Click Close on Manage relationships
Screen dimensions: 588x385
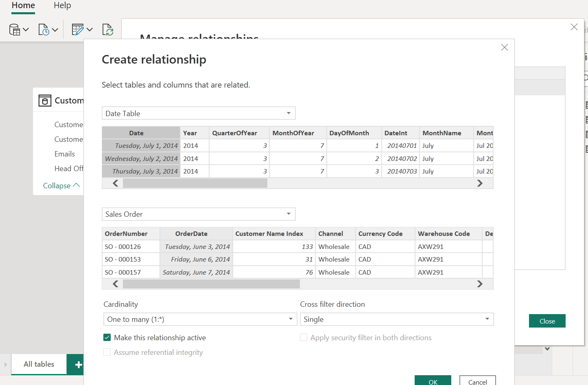tap(547, 321)
